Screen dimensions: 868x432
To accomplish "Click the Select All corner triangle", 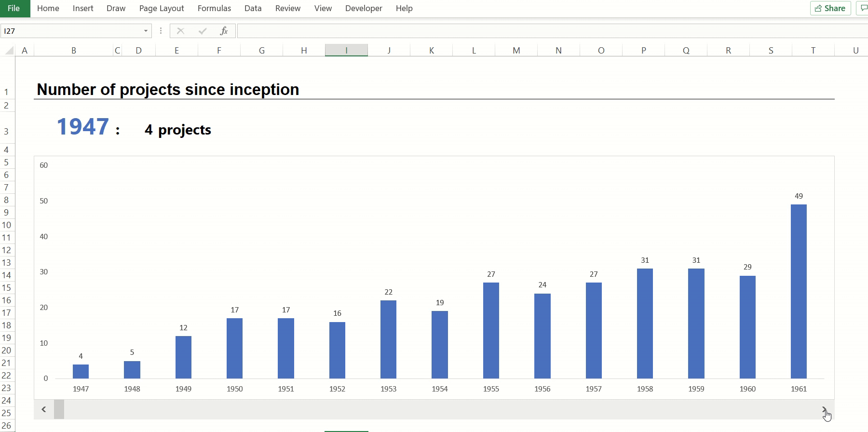I will point(9,50).
